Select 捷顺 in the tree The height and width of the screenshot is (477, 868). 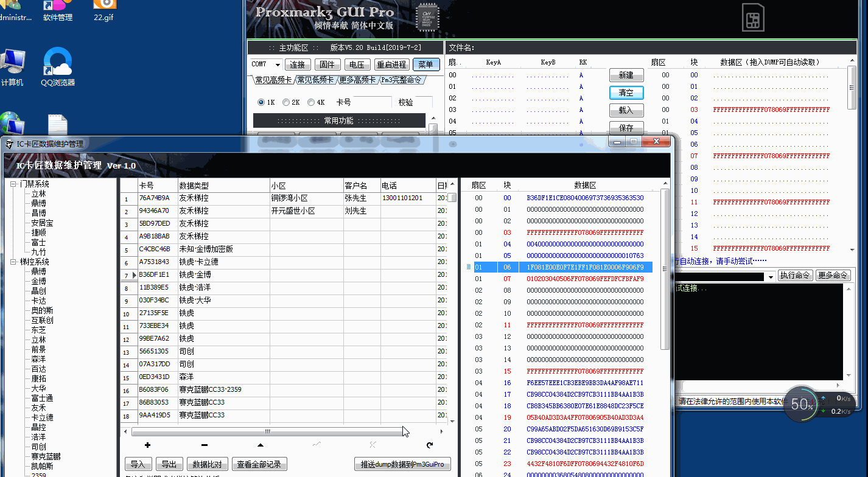pyautogui.click(x=39, y=232)
